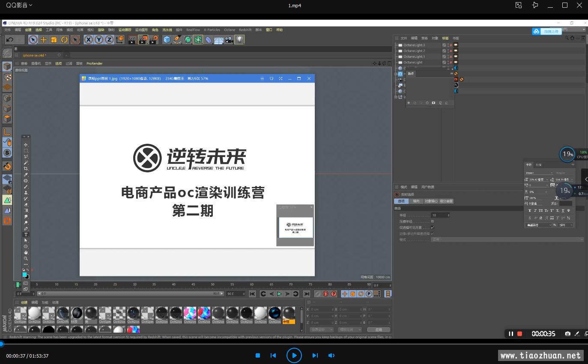The height and width of the screenshot is (364, 588).
Task: Switch to Polygons mode in left palette
Action: click(7, 118)
